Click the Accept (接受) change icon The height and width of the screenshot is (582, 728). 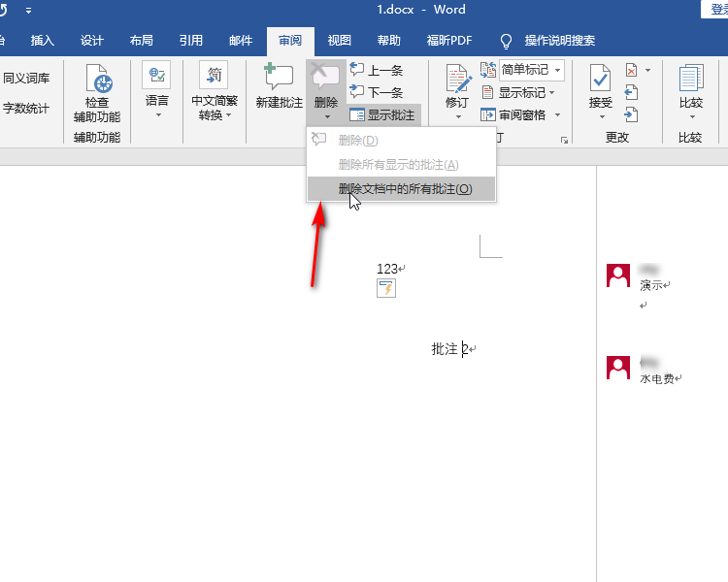pyautogui.click(x=600, y=78)
